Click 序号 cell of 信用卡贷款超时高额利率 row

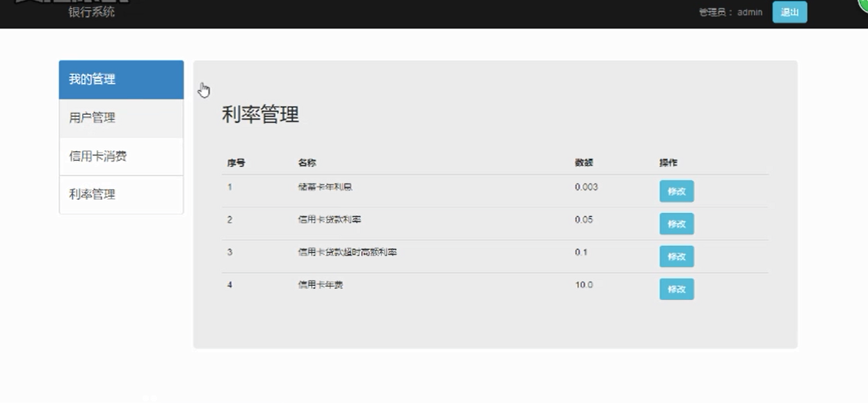[x=230, y=253]
